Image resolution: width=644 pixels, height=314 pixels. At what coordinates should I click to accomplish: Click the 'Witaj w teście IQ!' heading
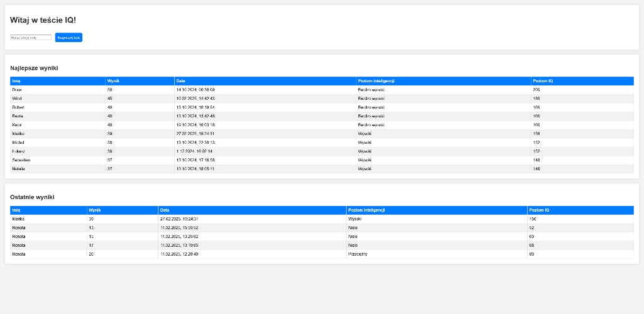tap(43, 20)
